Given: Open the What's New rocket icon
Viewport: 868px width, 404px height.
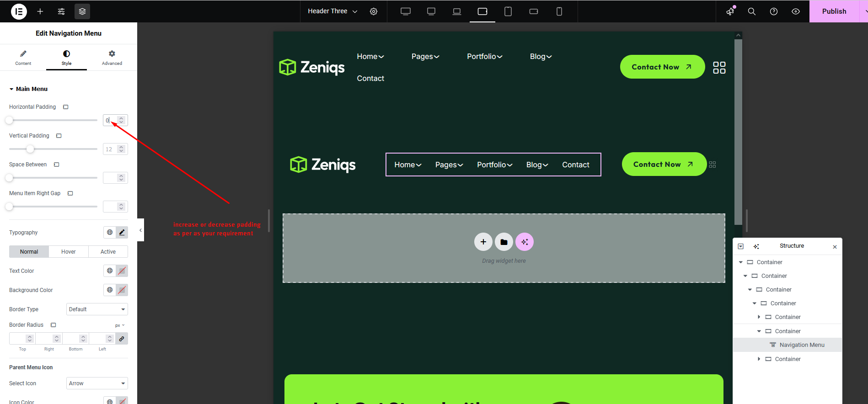Looking at the screenshot, I should point(730,11).
